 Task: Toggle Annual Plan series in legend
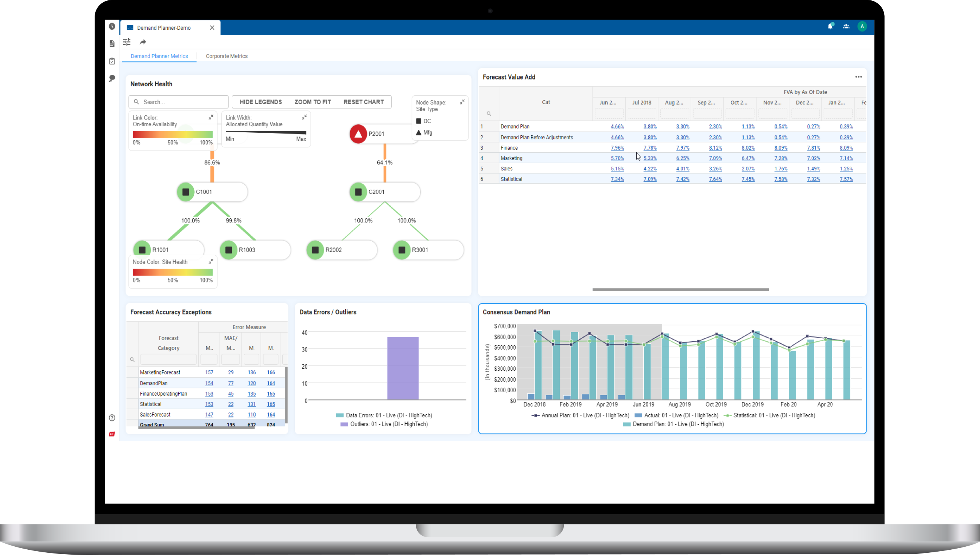pos(580,415)
